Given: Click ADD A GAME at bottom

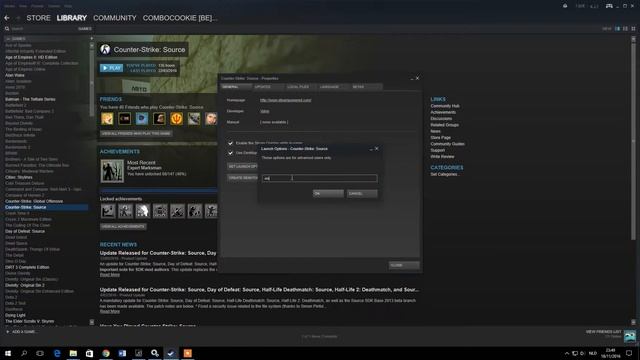Looking at the screenshot, I should tap(21, 332).
